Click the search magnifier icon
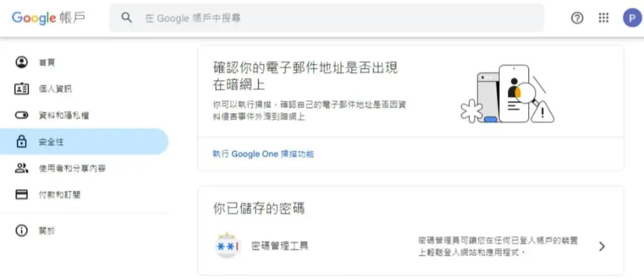The width and height of the screenshot is (644, 280). point(126,18)
